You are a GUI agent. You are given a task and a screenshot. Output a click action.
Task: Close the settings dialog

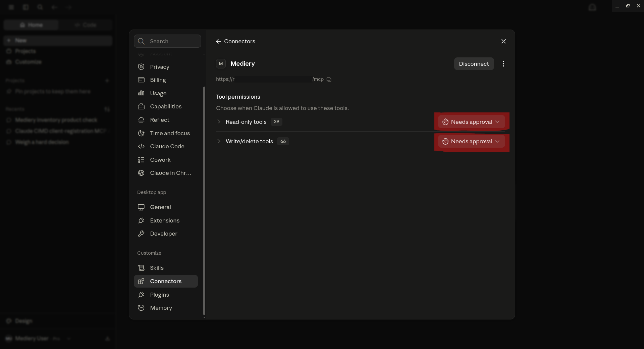503,41
